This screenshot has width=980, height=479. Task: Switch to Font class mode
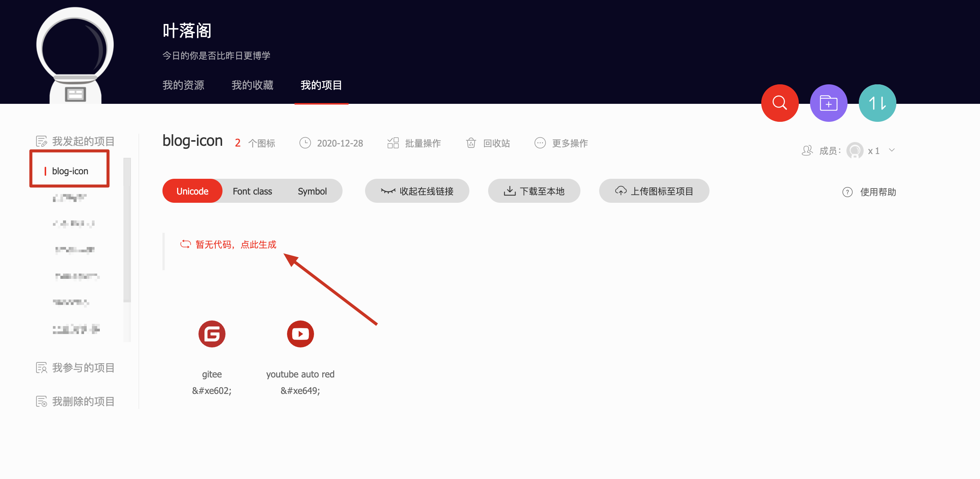tap(252, 191)
